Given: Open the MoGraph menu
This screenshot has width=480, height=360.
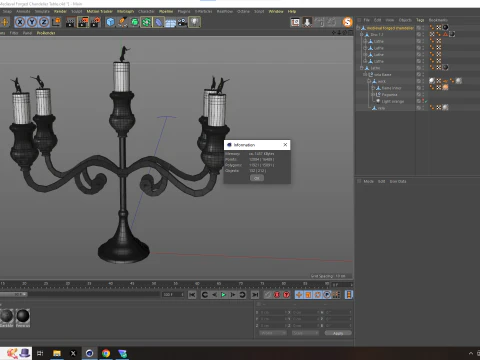Looking at the screenshot, I should pyautogui.click(x=125, y=11).
